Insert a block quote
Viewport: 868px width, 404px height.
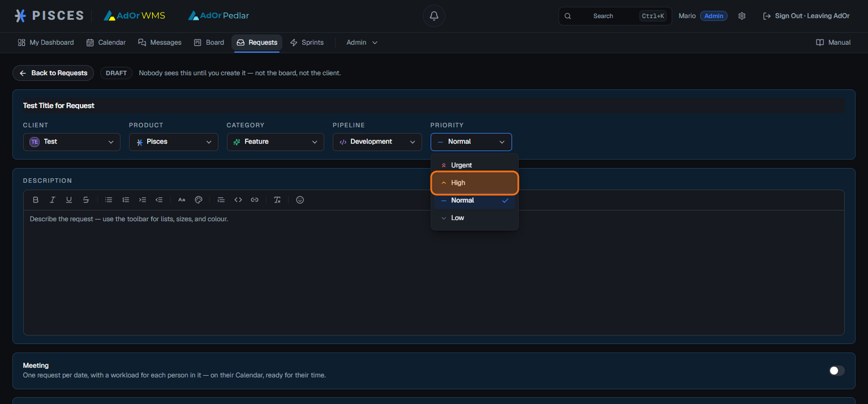tap(221, 200)
